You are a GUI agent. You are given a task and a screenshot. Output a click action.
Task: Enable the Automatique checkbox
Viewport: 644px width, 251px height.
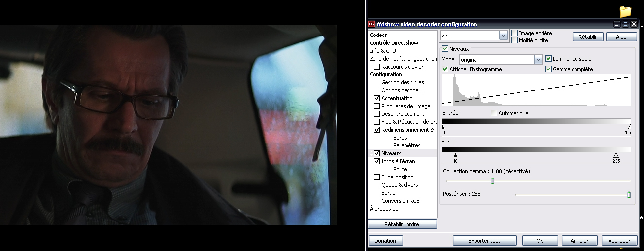494,113
